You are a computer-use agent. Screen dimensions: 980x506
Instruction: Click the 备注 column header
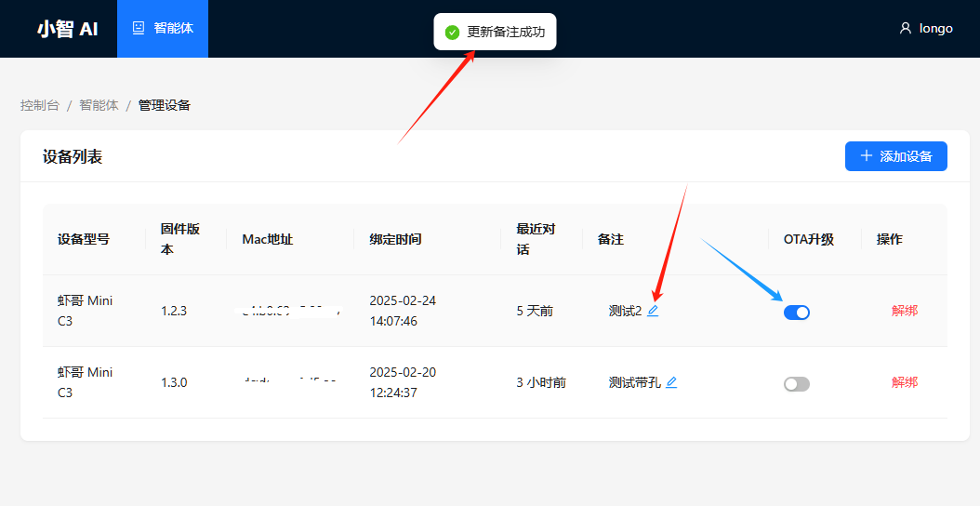[x=611, y=239]
